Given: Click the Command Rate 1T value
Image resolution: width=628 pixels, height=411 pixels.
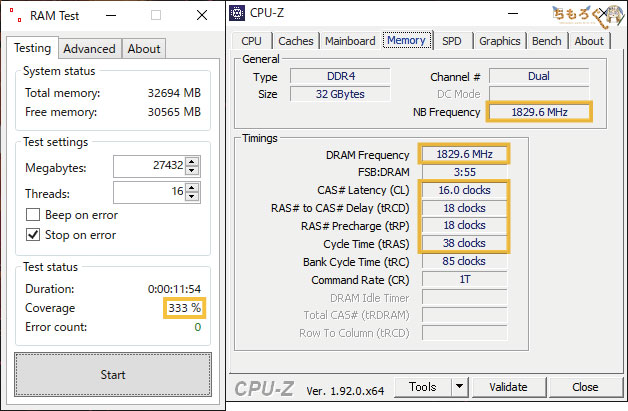Looking at the screenshot, I should point(464,279).
